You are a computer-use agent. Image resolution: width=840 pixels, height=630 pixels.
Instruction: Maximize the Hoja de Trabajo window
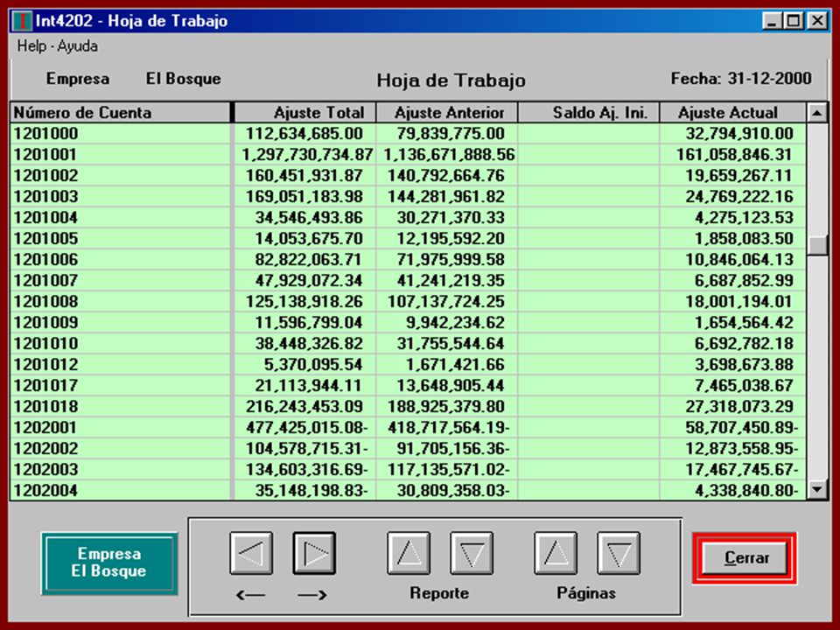click(x=794, y=21)
